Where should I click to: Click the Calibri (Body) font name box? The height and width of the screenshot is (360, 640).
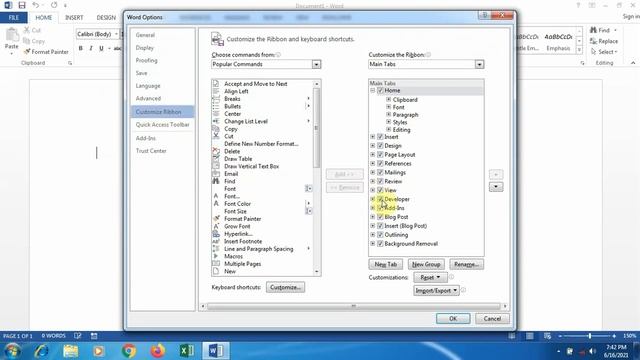(x=96, y=34)
